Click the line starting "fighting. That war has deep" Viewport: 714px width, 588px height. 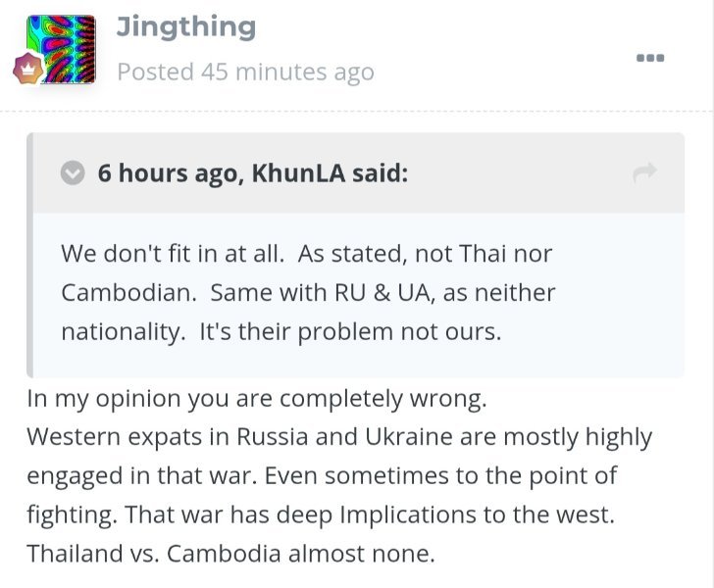(321, 515)
